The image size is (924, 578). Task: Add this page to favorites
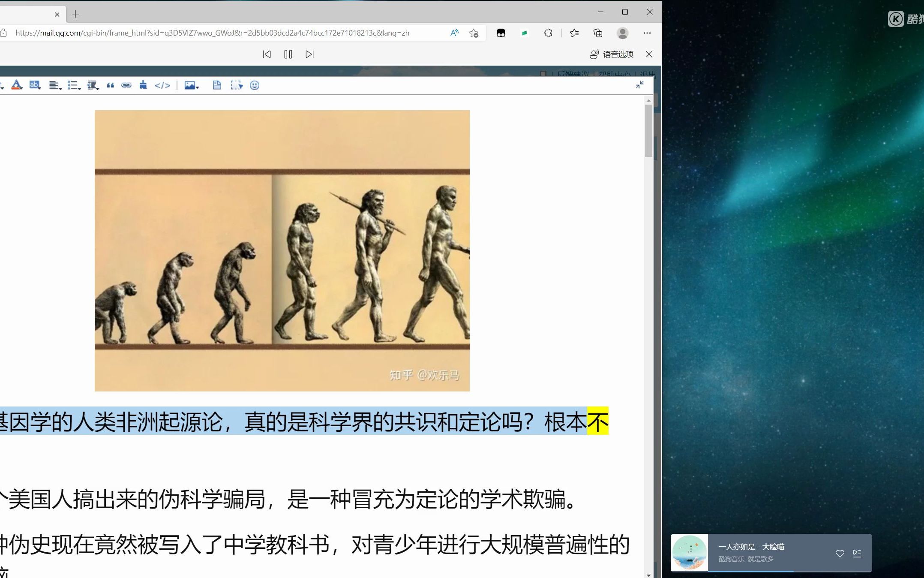point(474,33)
